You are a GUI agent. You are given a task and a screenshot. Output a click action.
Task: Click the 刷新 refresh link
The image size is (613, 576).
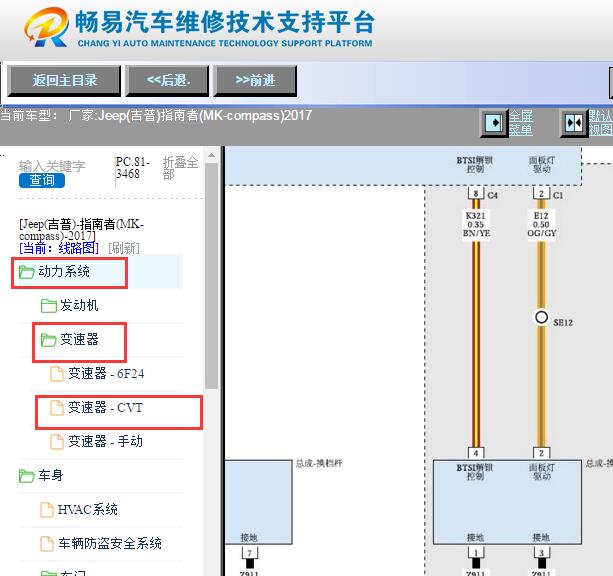pos(124,248)
